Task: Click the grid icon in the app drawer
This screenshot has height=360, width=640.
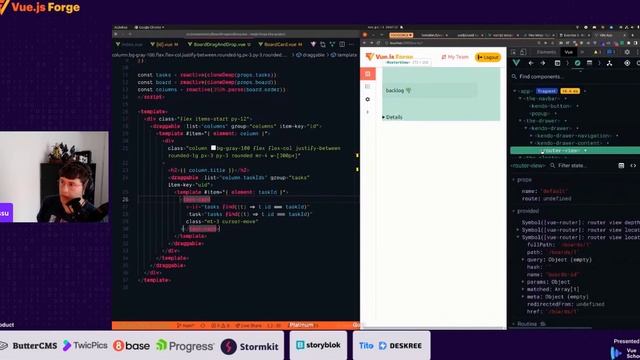Action: (x=368, y=87)
